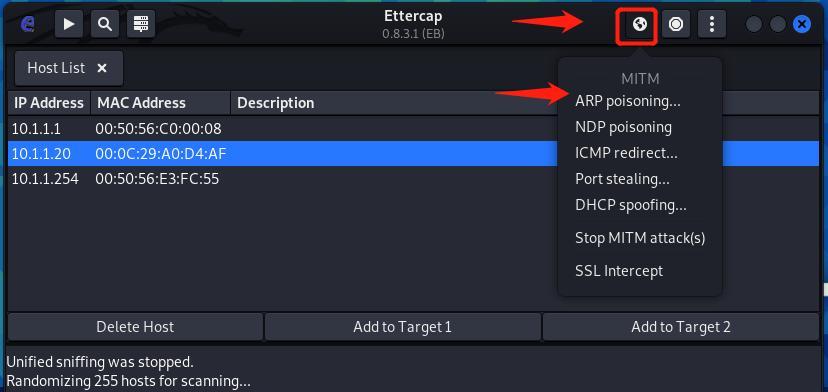Choose DHCP spoofing... entry

point(631,205)
